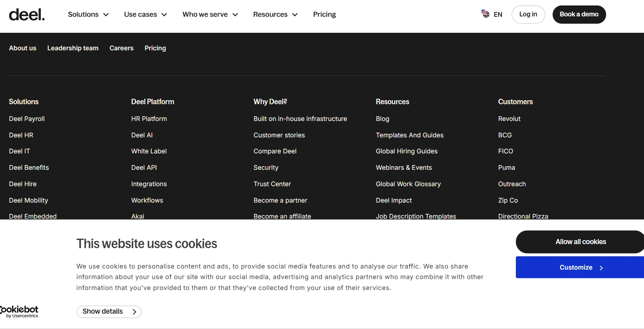Open Deel Payroll link

point(27,119)
